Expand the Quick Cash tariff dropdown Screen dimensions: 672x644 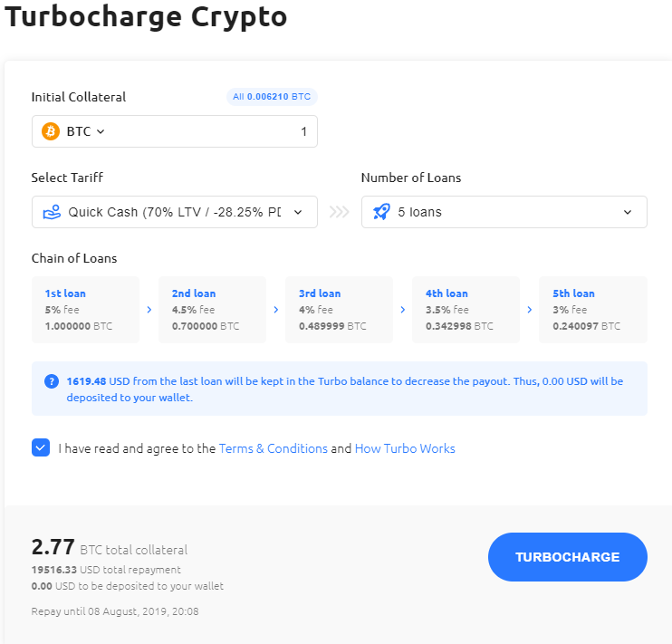pos(175,212)
